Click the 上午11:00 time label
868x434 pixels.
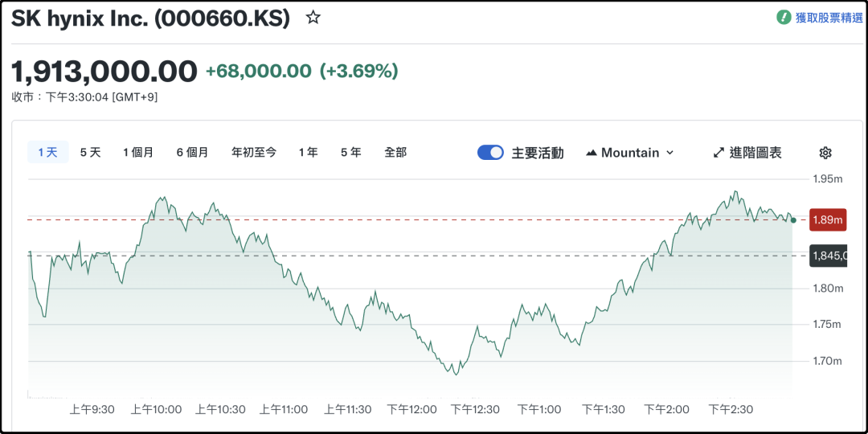pyautogui.click(x=284, y=410)
